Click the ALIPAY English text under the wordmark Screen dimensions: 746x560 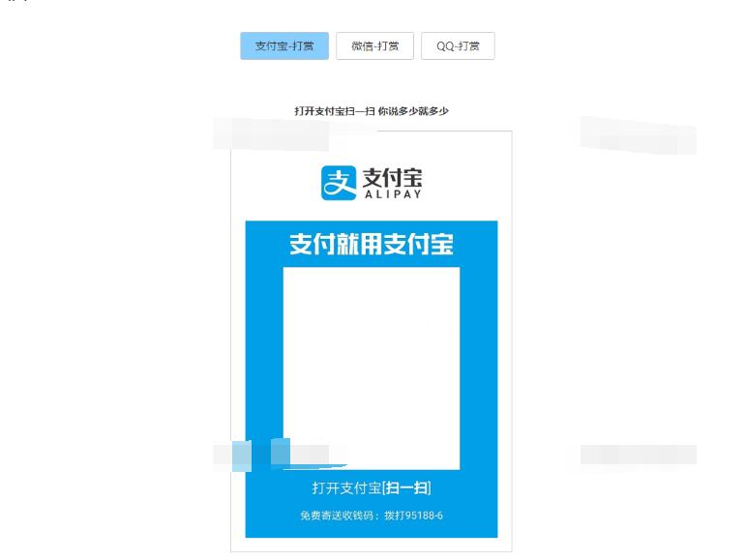tap(392, 194)
